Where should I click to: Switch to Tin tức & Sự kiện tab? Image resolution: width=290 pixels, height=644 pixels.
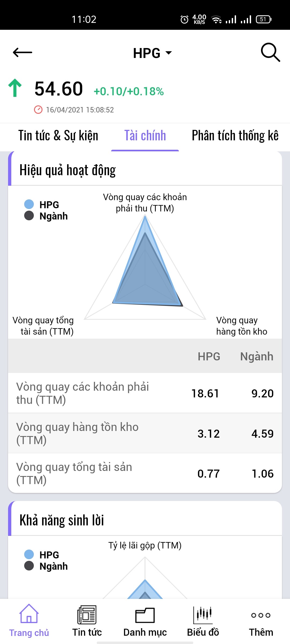[x=58, y=136]
